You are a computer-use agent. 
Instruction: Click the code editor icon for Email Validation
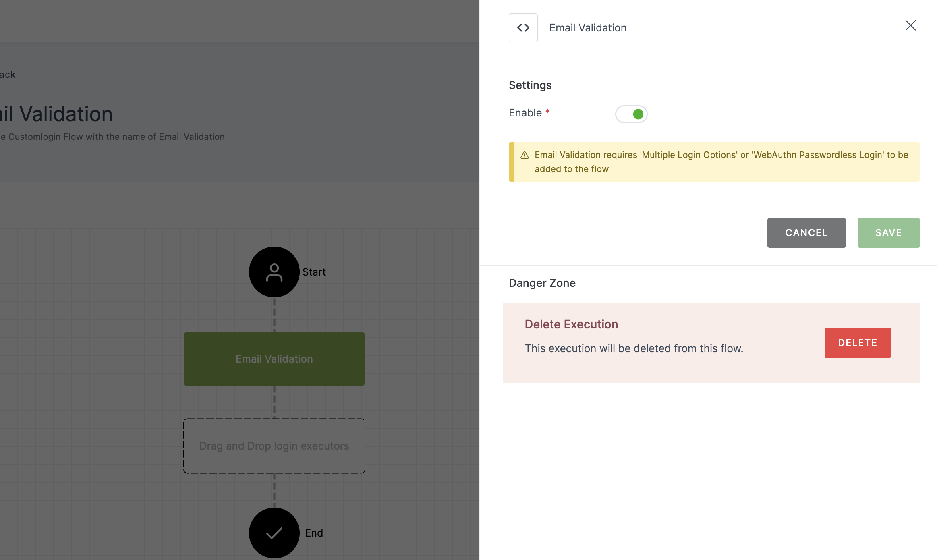(523, 27)
